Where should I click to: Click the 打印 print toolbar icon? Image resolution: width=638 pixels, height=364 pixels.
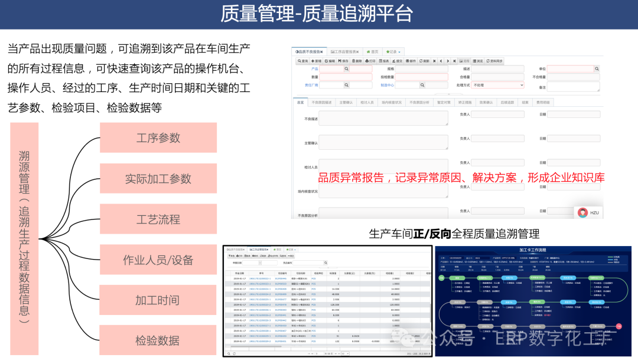370,61
